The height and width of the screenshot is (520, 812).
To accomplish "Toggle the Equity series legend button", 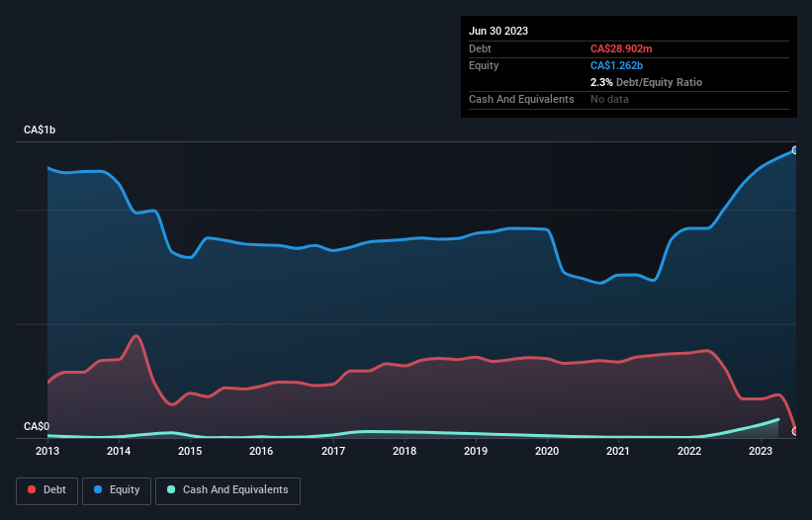I will pyautogui.click(x=117, y=490).
